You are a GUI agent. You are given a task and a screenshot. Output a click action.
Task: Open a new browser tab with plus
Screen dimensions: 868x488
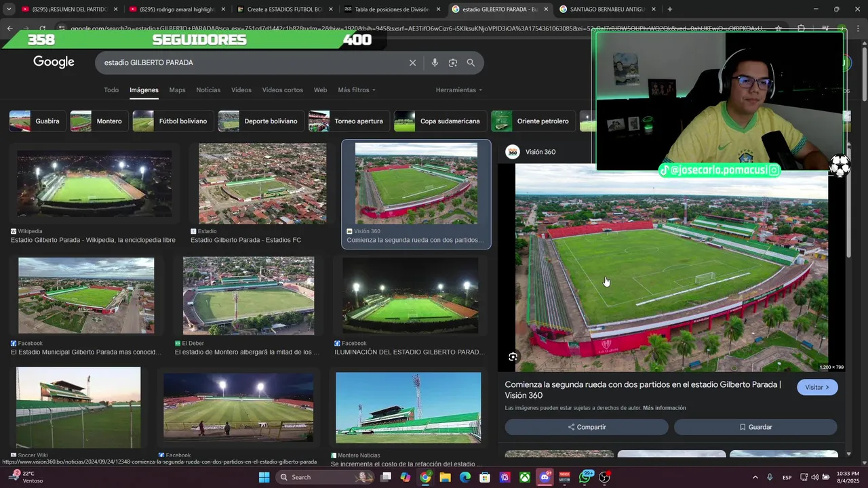669,9
